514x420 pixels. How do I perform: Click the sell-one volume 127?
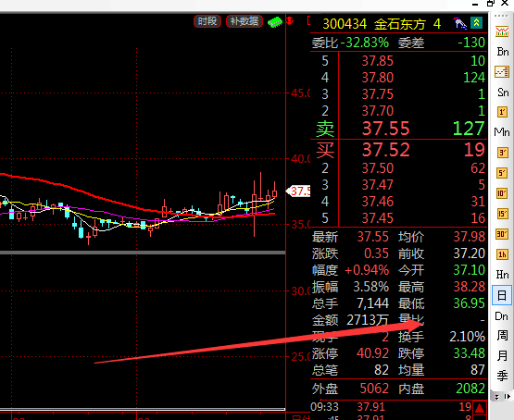469,129
